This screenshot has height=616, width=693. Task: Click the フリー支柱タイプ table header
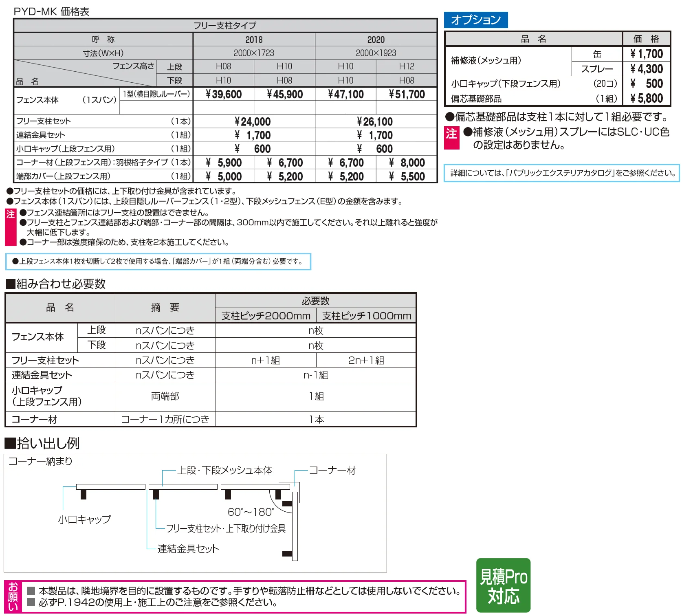(225, 26)
